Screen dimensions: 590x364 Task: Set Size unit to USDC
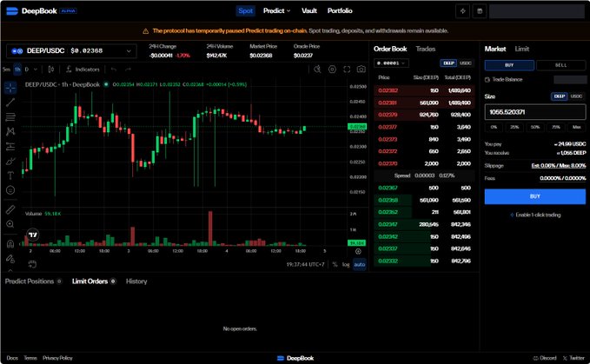[x=576, y=96]
